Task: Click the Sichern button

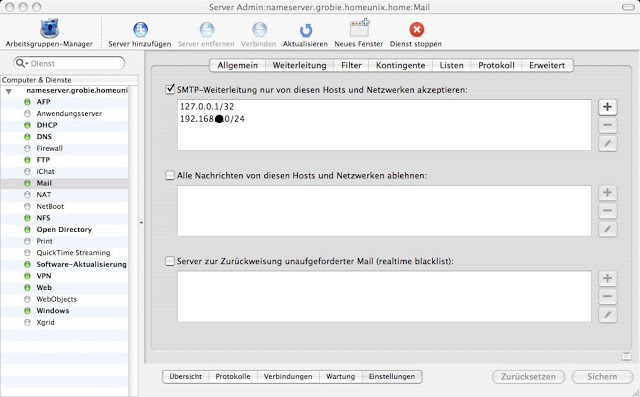Action: (602, 377)
